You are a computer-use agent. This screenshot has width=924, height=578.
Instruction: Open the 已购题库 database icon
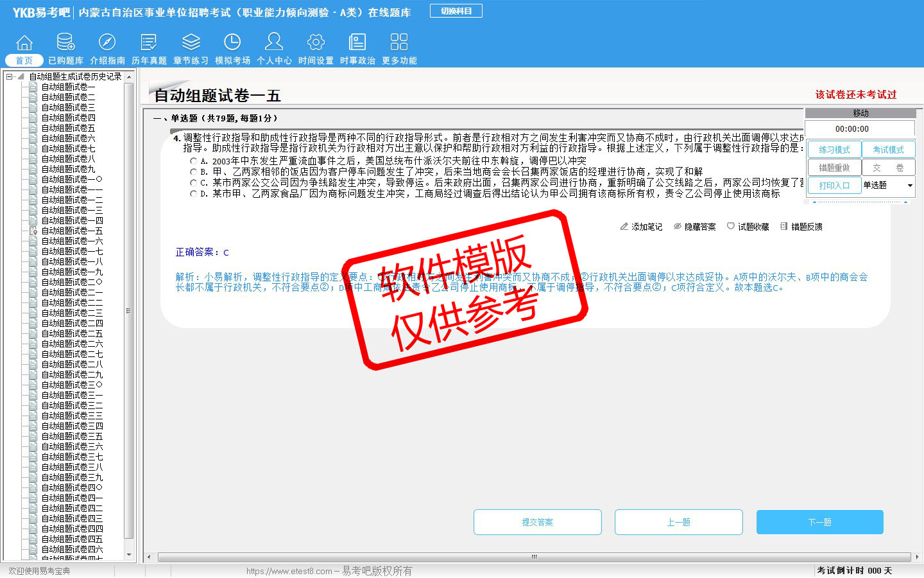pyautogui.click(x=65, y=43)
